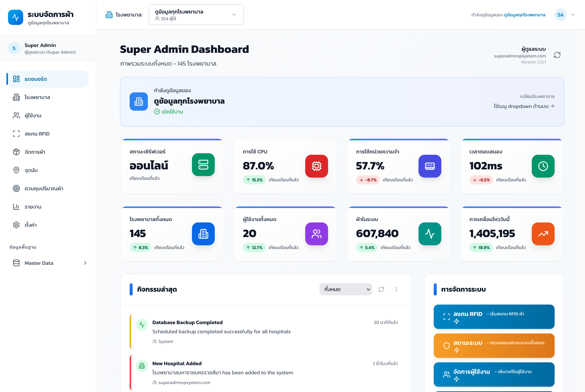Click the 15.2% CPU change badge
The width and height of the screenshot is (585, 392).
254,180
